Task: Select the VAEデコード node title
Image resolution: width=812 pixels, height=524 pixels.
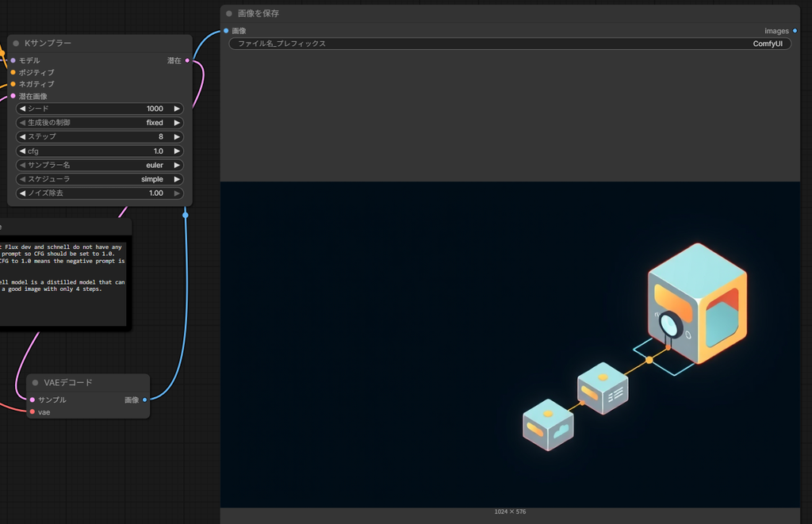Action: coord(68,383)
